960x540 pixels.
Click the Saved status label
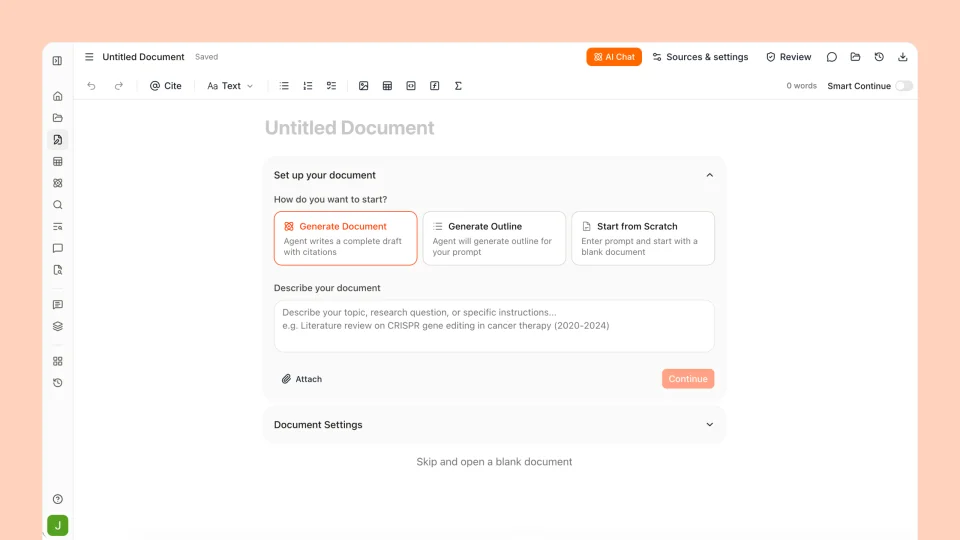point(206,57)
